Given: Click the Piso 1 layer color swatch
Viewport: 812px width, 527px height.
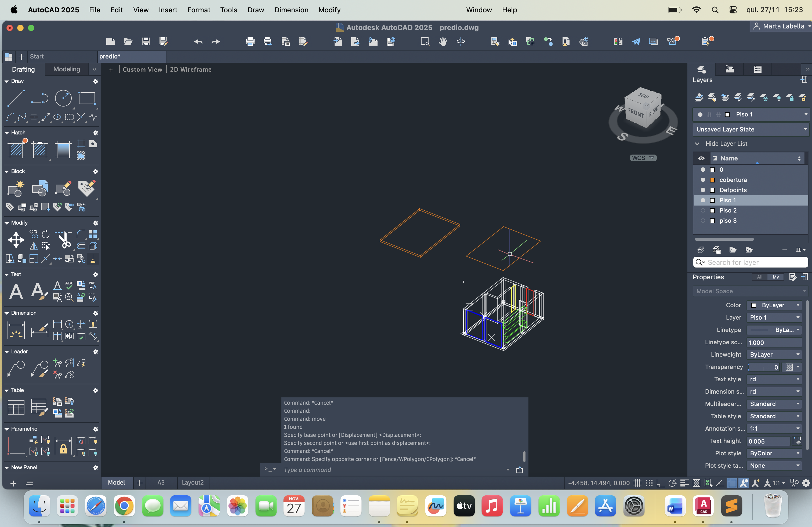Looking at the screenshot, I should pos(712,200).
